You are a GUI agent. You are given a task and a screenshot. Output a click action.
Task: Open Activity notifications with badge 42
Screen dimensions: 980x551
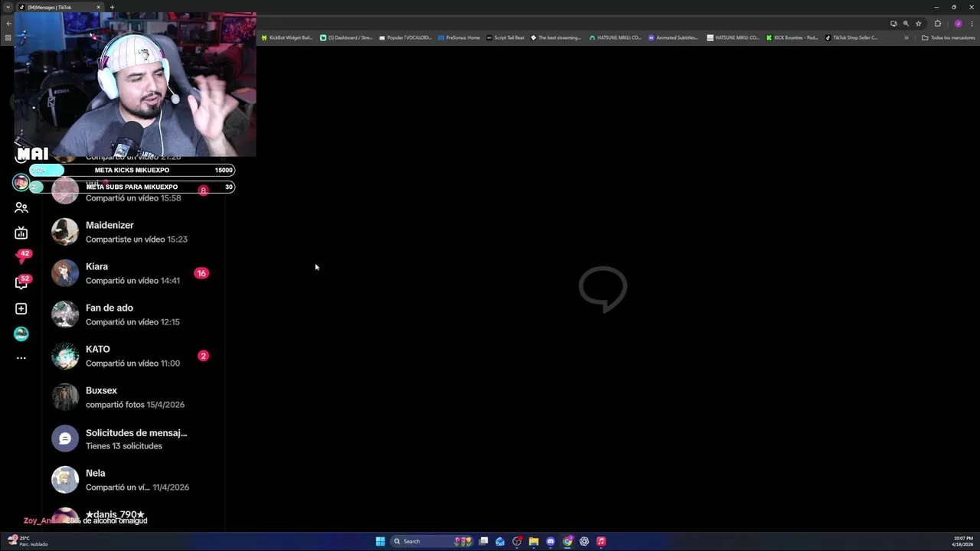click(22, 257)
